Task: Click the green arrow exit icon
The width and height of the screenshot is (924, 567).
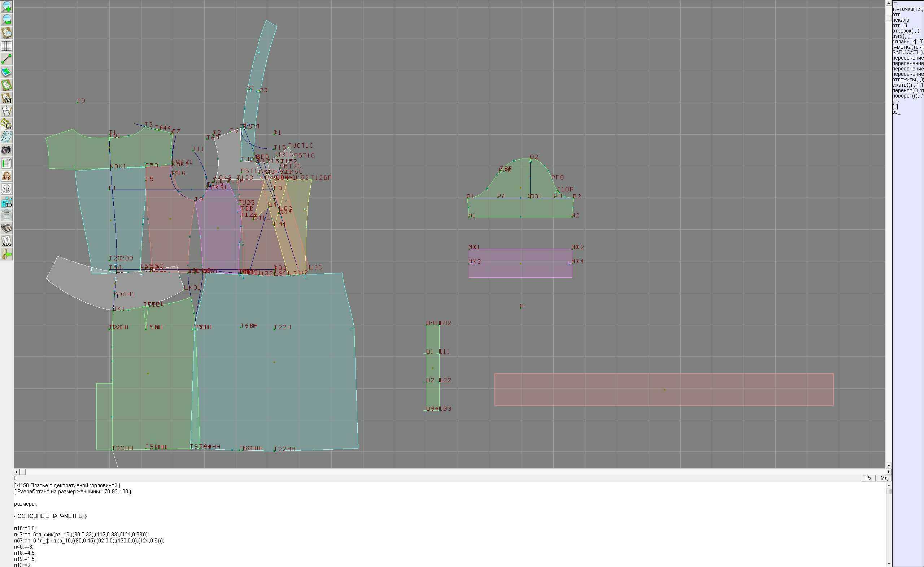Action: tap(6, 254)
